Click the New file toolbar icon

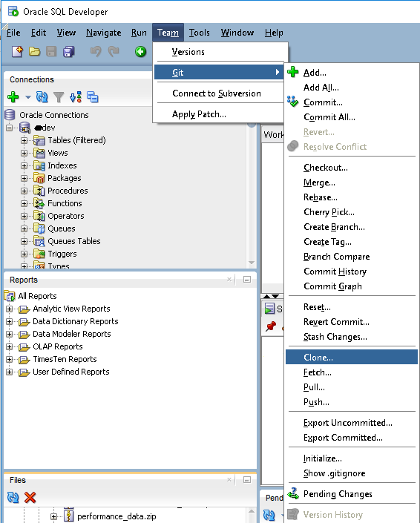pos(17,52)
